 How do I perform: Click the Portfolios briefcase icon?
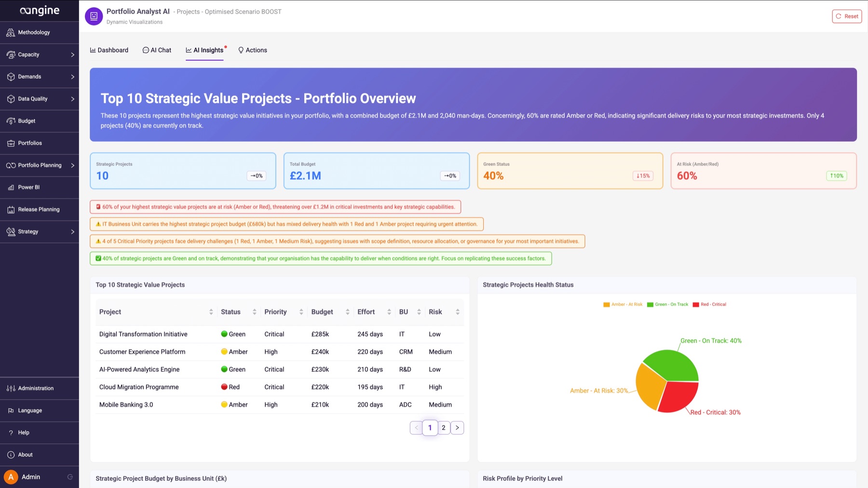pyautogui.click(x=11, y=143)
